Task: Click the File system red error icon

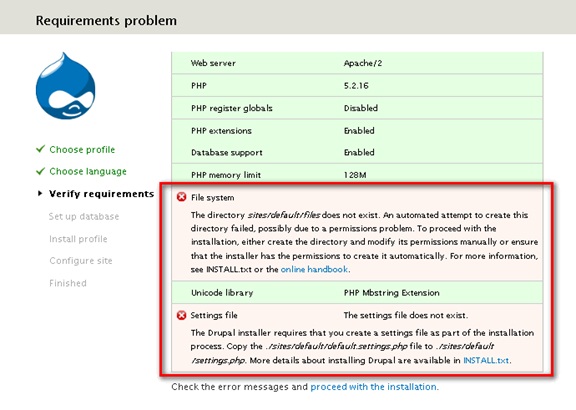Action: click(x=181, y=197)
